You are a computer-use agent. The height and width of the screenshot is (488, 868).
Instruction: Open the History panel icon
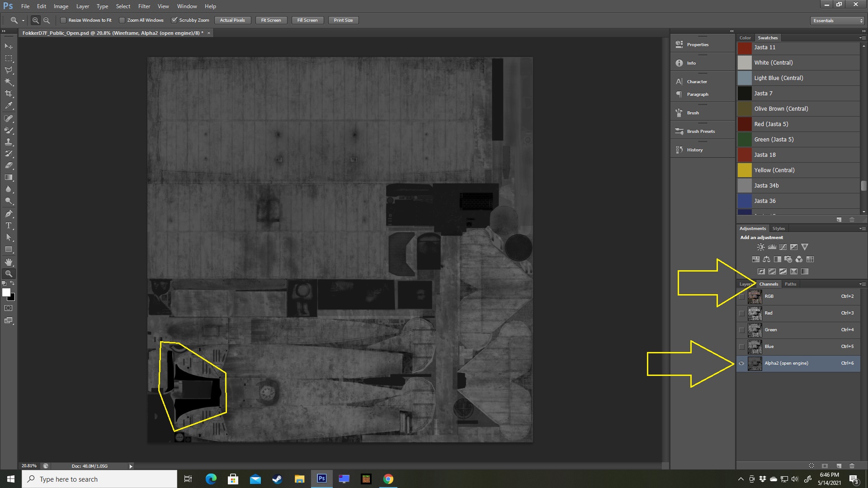pos(679,150)
